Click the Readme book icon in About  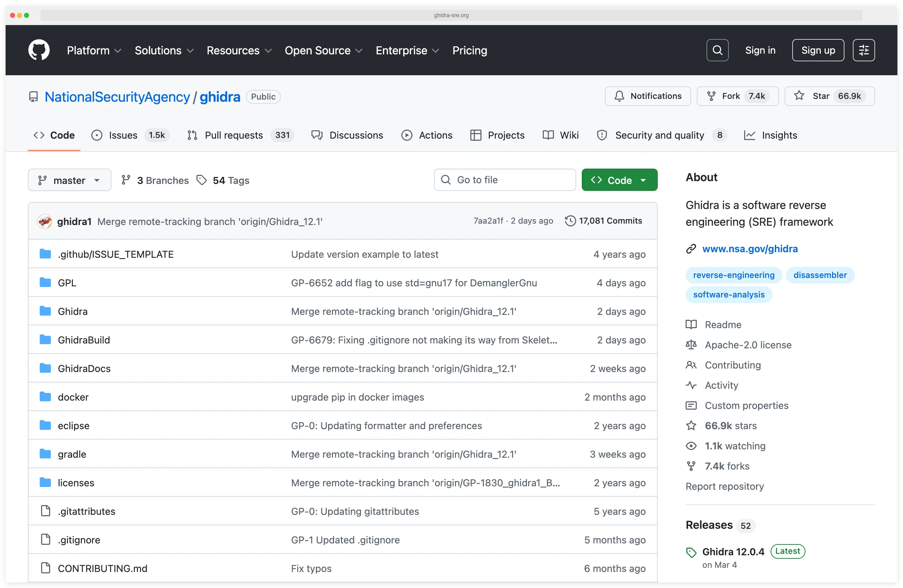point(691,324)
